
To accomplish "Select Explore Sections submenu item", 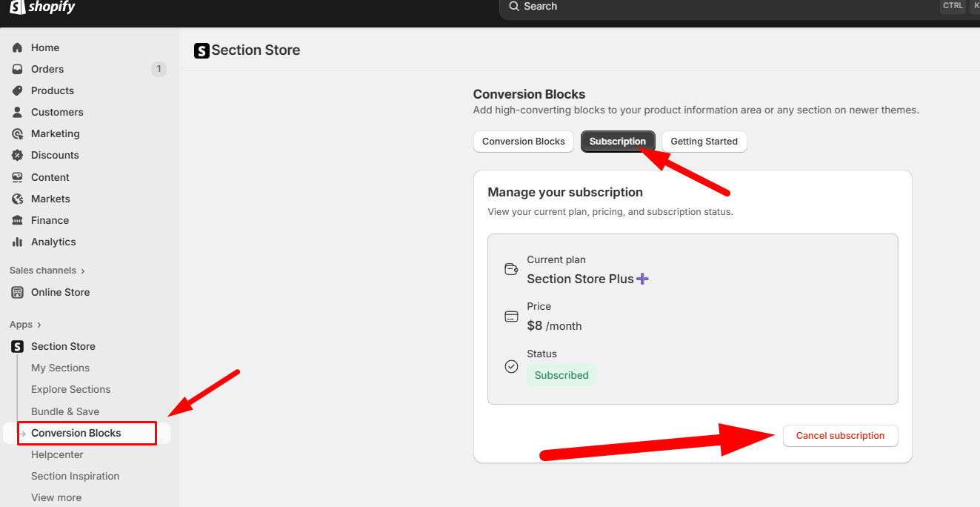I will click(71, 389).
